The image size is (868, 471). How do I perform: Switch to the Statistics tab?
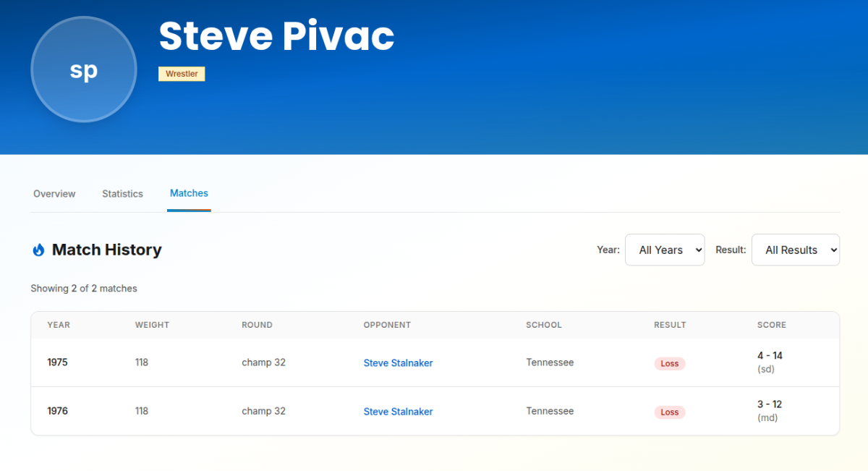(x=122, y=194)
